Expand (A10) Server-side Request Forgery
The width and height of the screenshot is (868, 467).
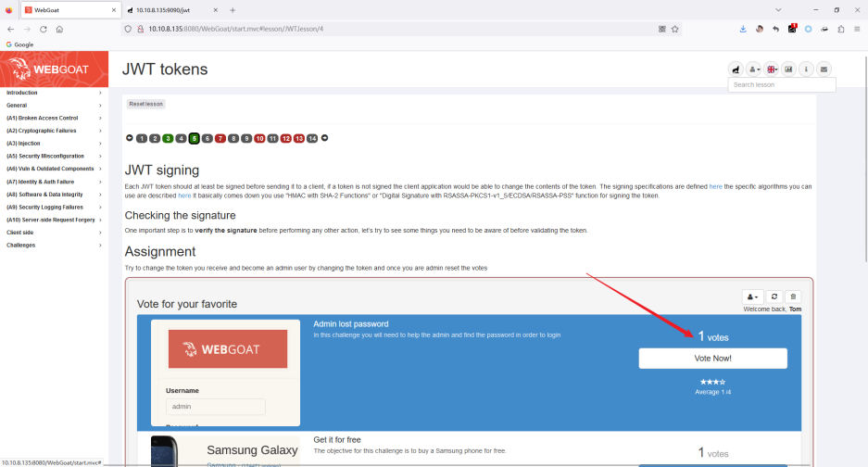54,220
